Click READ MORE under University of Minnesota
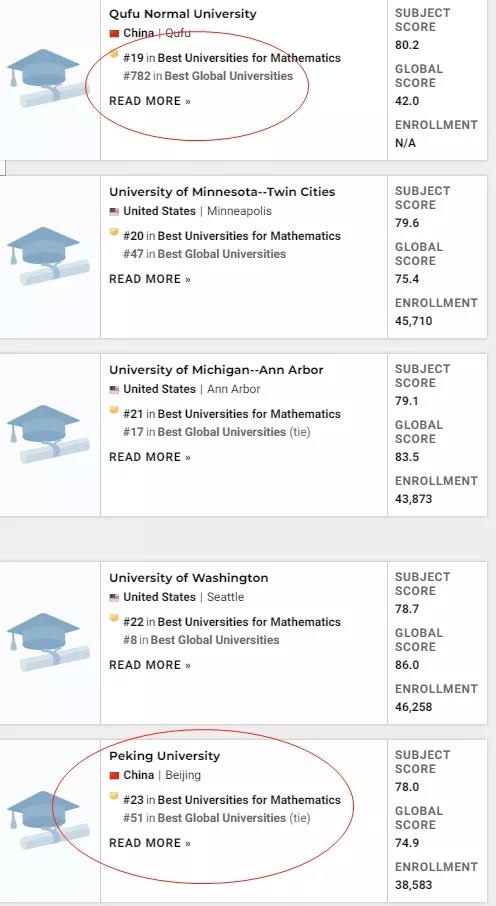The height and width of the screenshot is (906, 496). pyautogui.click(x=150, y=279)
